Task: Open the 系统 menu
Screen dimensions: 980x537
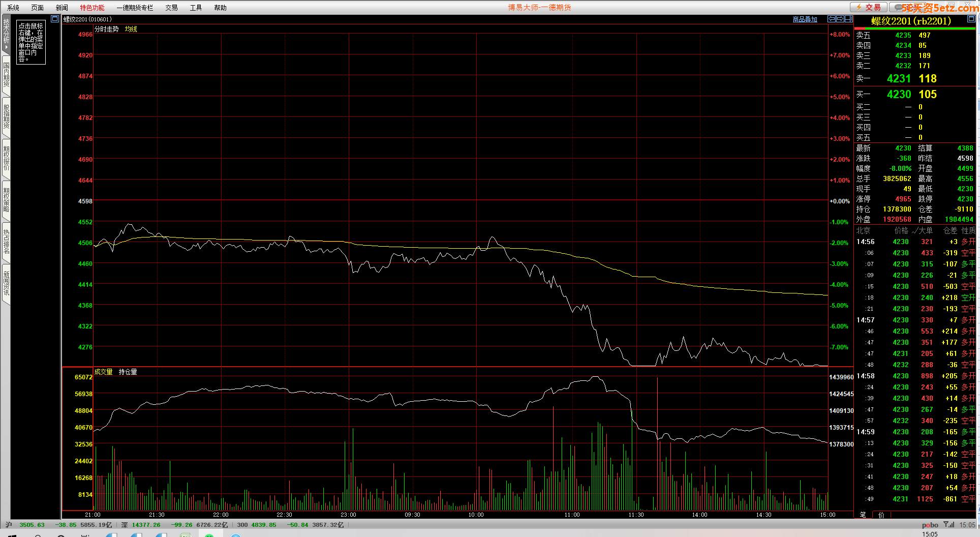Action: [x=13, y=8]
